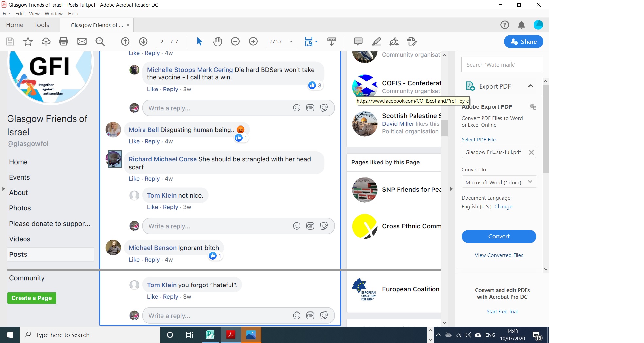
Task: Click the volume speaker tray icon
Action: click(x=468, y=335)
